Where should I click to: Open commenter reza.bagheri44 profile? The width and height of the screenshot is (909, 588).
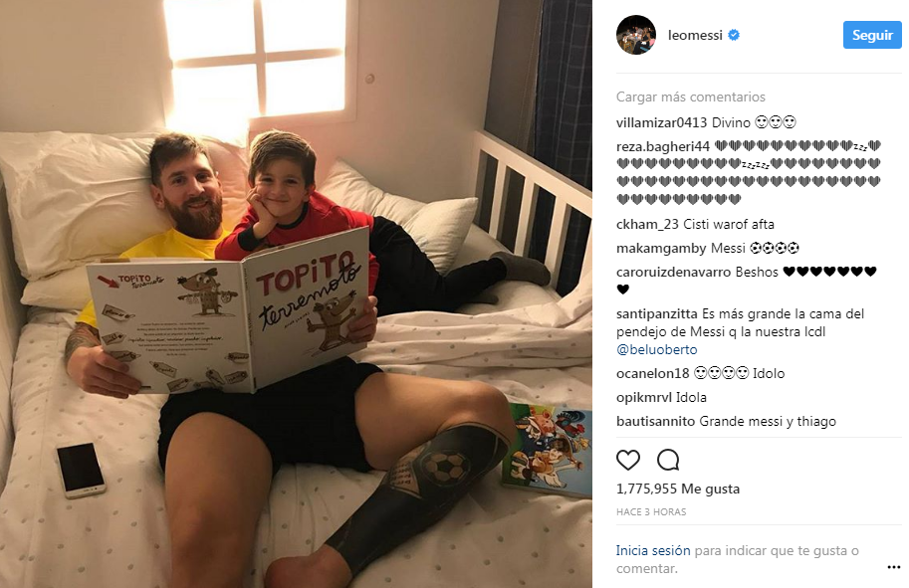(663, 146)
